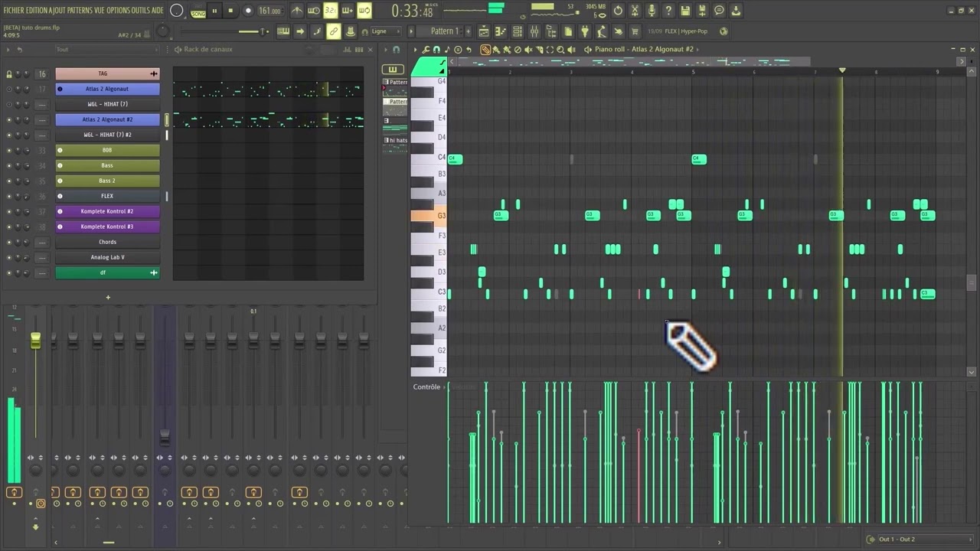The width and height of the screenshot is (980, 551).
Task: Add a new pattern with plus button
Action: click(469, 31)
